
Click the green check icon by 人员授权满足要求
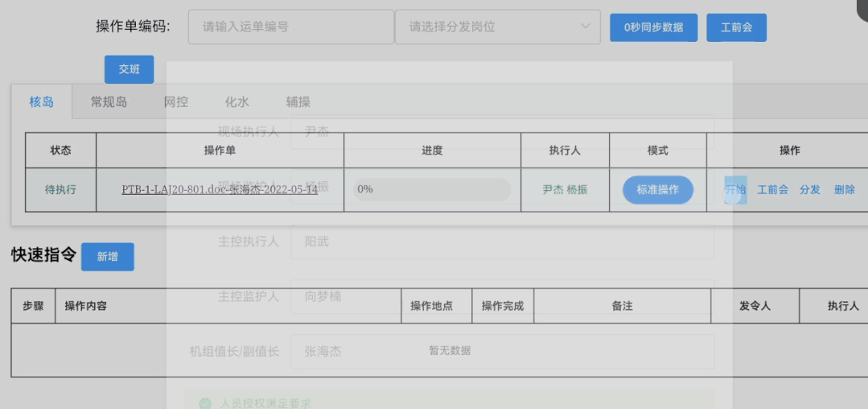205,403
